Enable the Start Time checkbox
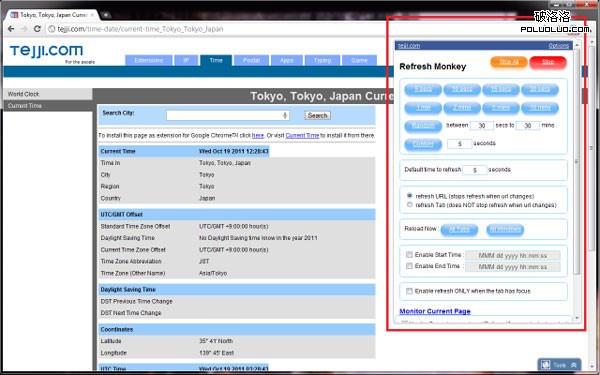The width and height of the screenshot is (600, 375). click(x=409, y=254)
